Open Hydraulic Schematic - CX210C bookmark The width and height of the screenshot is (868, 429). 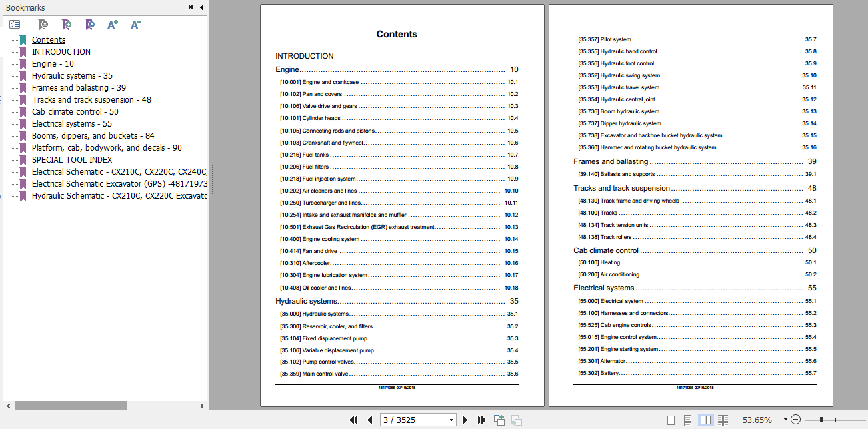pos(119,196)
